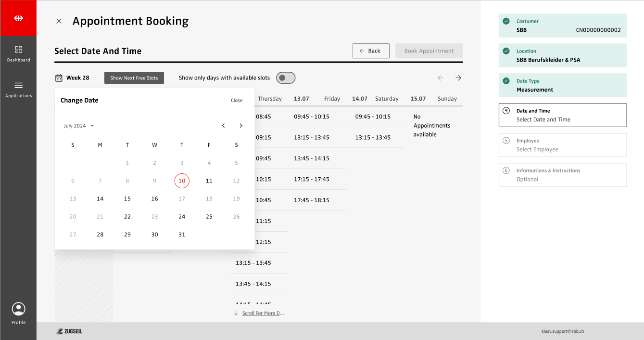The width and height of the screenshot is (644, 340).
Task: Click the Back button
Action: pyautogui.click(x=370, y=51)
